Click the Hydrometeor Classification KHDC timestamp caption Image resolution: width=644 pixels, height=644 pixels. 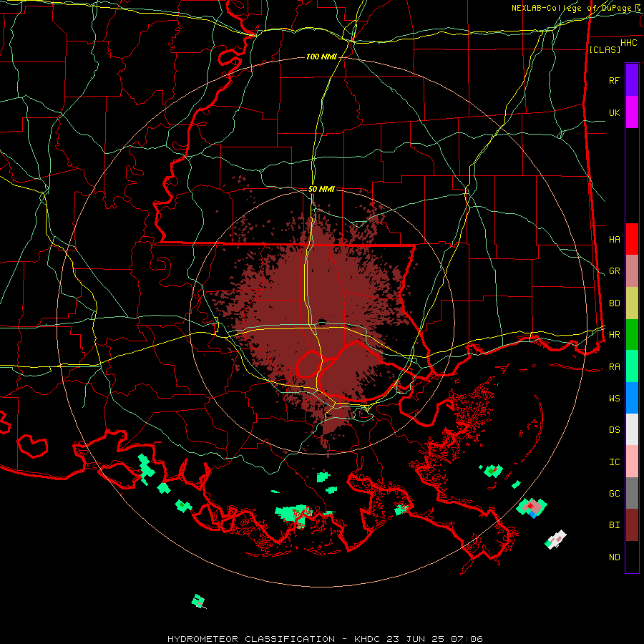325,639
